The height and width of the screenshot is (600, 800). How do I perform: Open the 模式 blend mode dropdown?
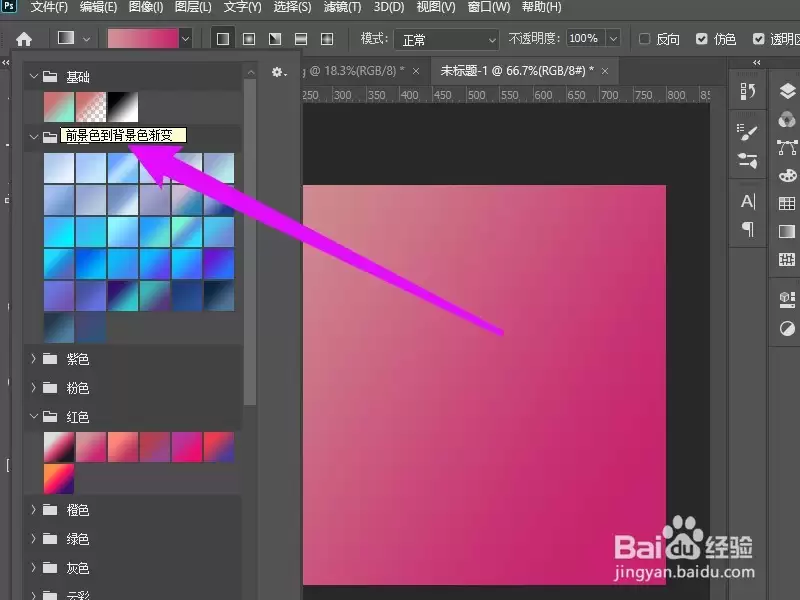click(x=446, y=39)
